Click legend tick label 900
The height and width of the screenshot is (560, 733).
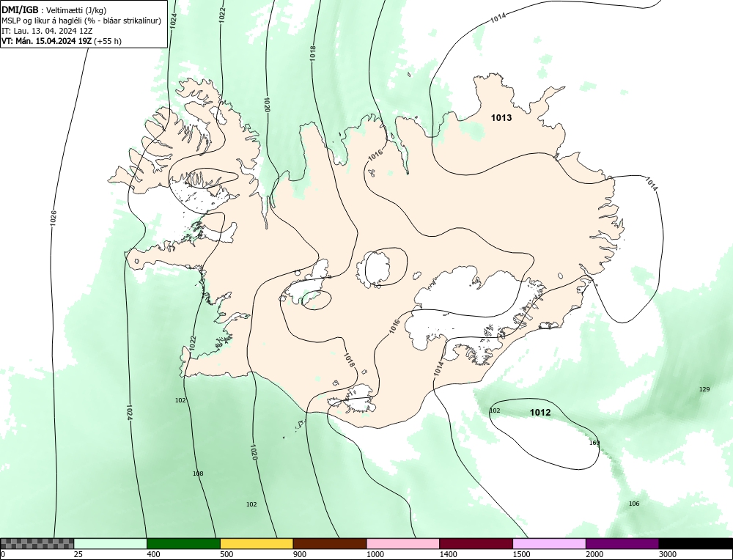pyautogui.click(x=300, y=554)
